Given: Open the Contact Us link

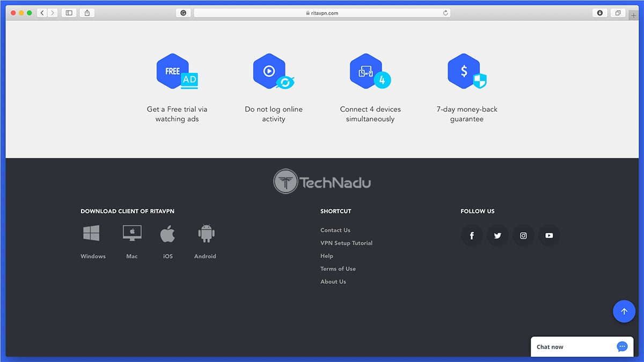Looking at the screenshot, I should pos(335,230).
